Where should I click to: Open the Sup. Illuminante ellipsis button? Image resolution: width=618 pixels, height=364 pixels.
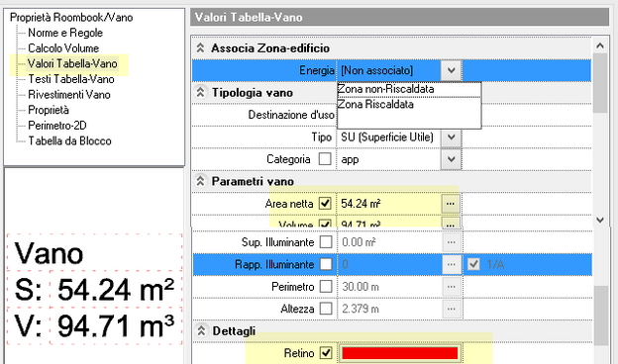[x=452, y=242]
